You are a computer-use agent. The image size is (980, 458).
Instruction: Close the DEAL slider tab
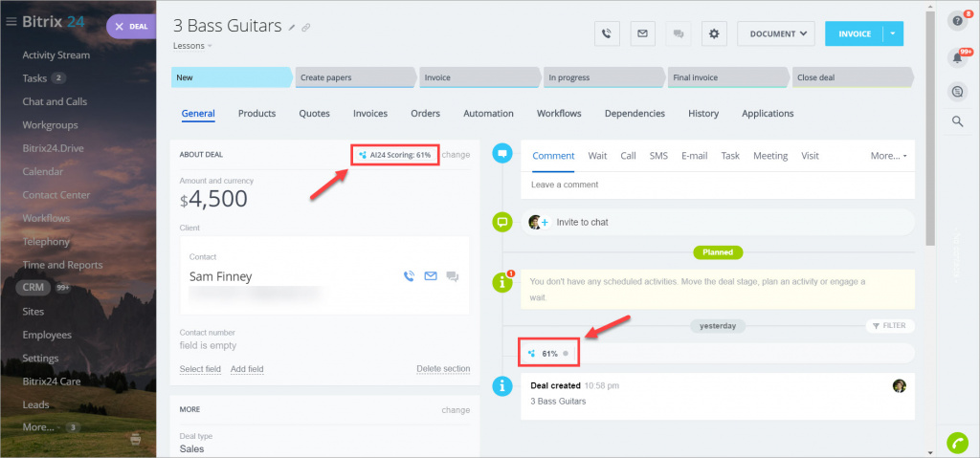tap(119, 27)
